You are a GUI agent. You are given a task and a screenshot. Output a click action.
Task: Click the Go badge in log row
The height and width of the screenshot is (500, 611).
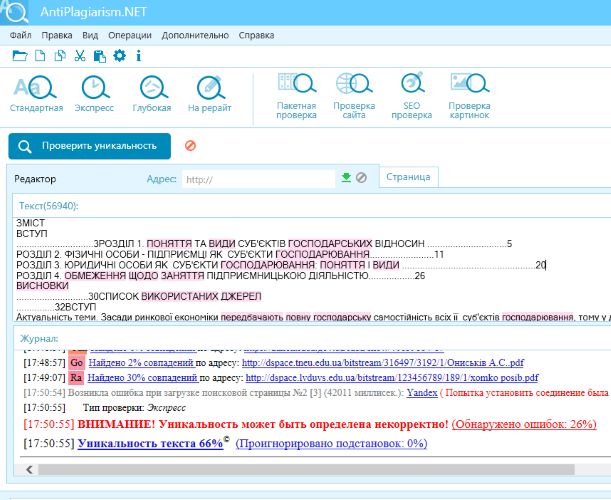(76, 363)
